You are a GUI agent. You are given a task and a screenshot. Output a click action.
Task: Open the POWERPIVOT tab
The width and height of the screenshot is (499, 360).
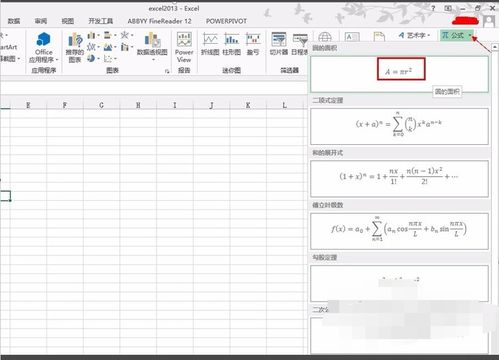226,21
